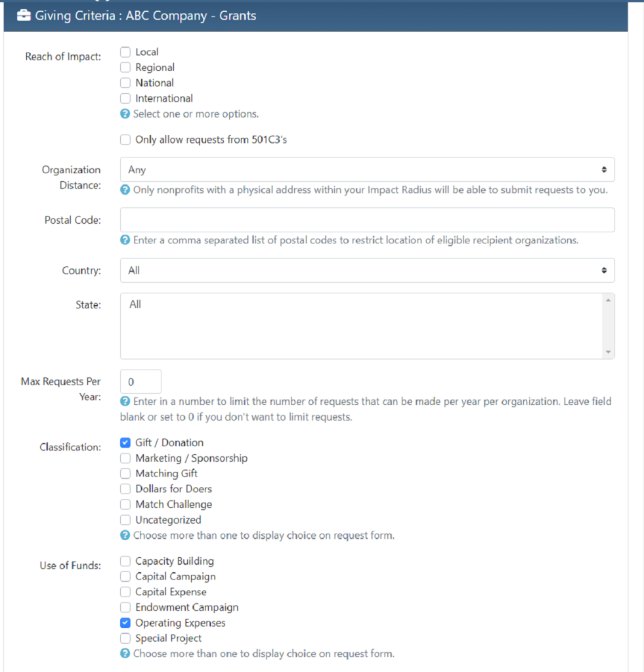Click in the Postal Code input field
This screenshot has width=644, height=672.
pyautogui.click(x=366, y=220)
